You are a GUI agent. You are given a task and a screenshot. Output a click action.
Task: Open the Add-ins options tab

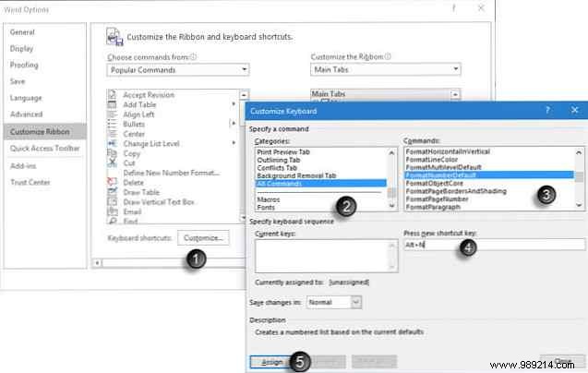23,165
